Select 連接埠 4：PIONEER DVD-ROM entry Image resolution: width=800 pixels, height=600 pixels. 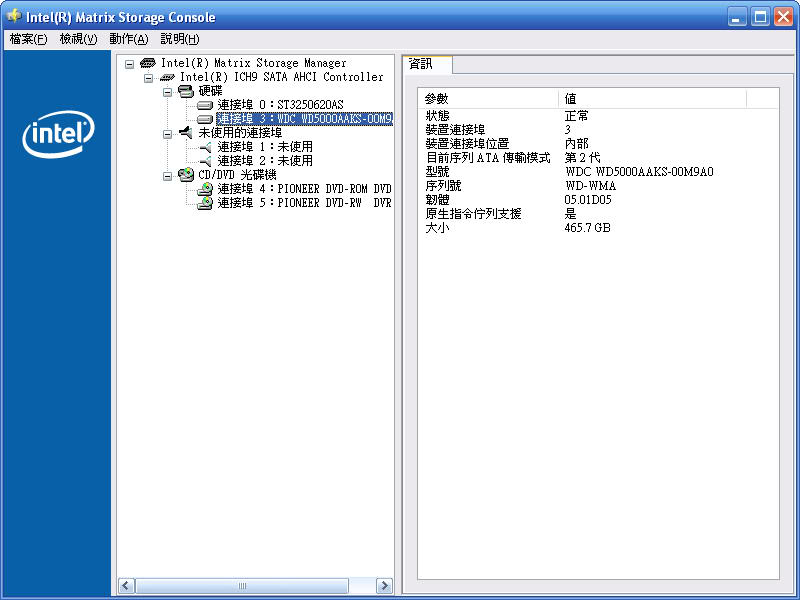[x=305, y=189]
